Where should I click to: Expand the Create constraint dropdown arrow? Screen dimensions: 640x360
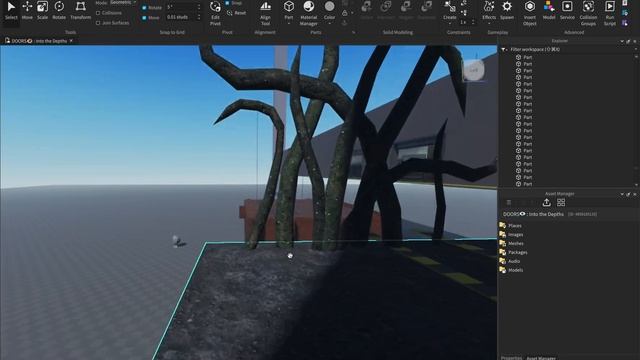[450, 24]
